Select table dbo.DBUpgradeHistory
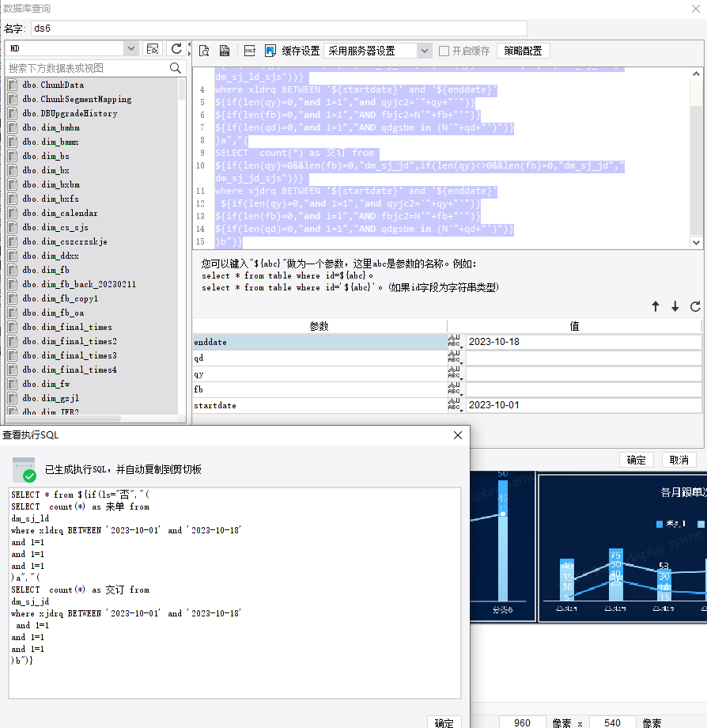707x728 pixels. click(70, 113)
